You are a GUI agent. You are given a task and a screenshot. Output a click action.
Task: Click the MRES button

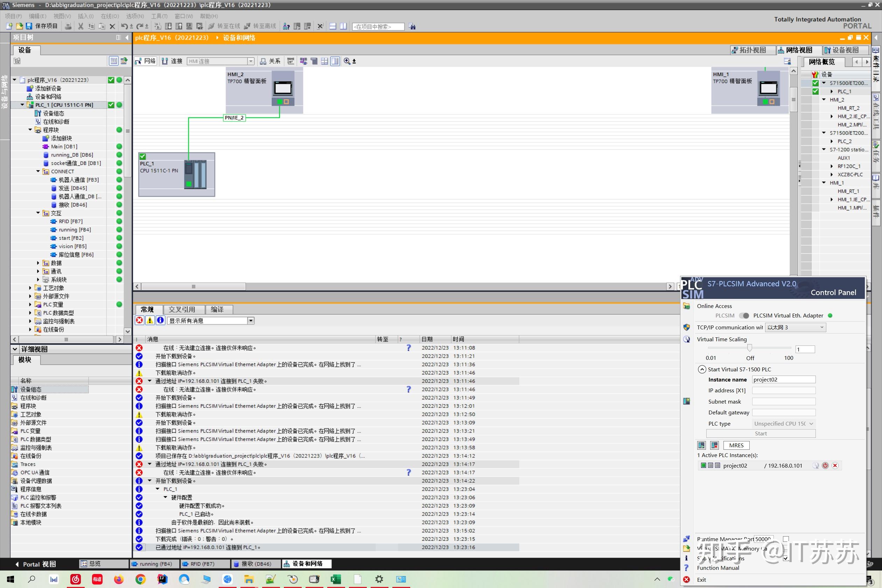pyautogui.click(x=736, y=445)
